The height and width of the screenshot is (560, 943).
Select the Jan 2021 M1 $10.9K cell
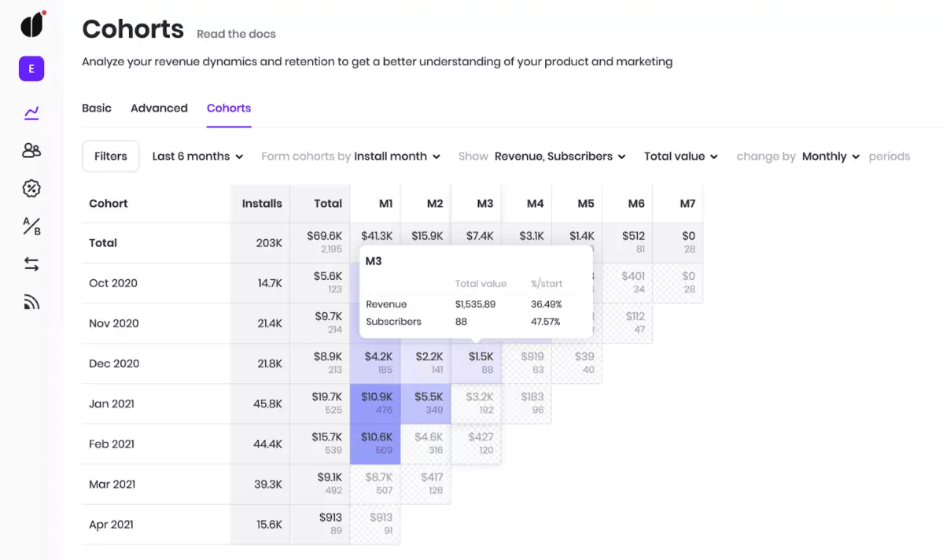375,403
